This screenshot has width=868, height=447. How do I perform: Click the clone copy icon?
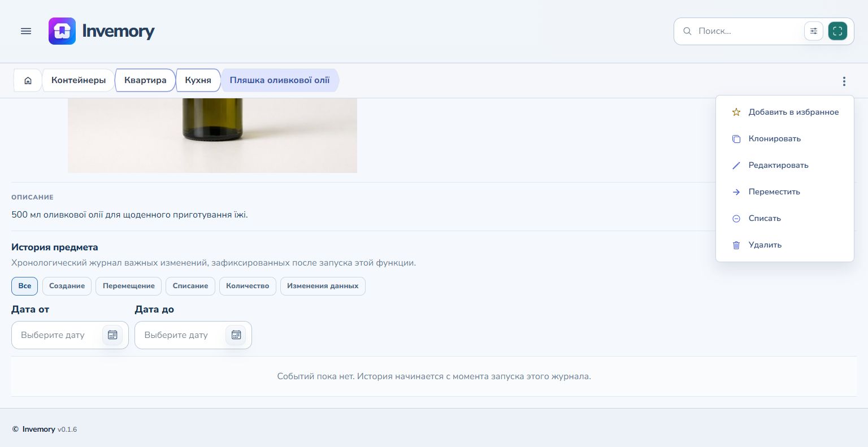point(736,139)
